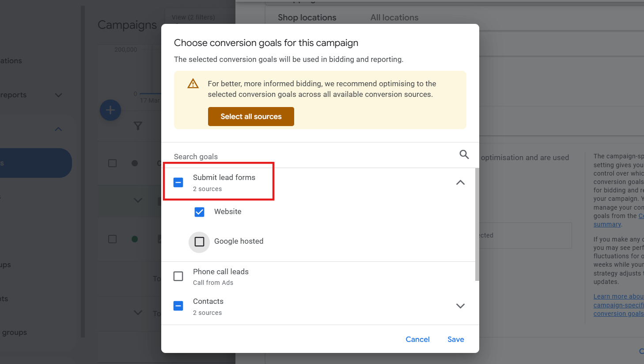Save the chosen conversion goals

[x=455, y=339]
